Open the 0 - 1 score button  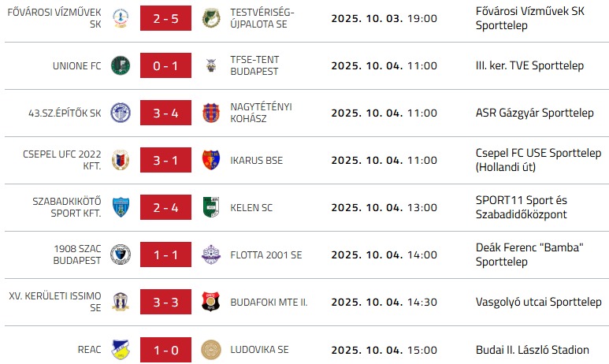click(x=165, y=65)
